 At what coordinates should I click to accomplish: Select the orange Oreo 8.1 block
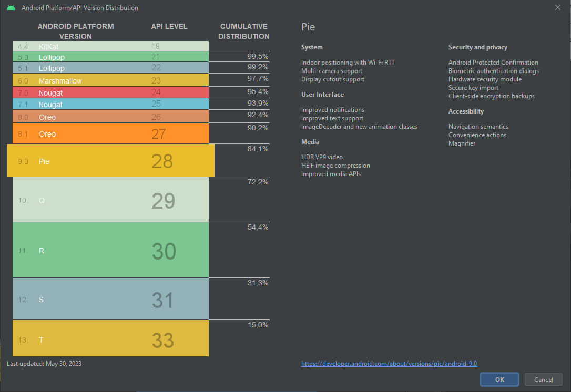tap(110, 133)
